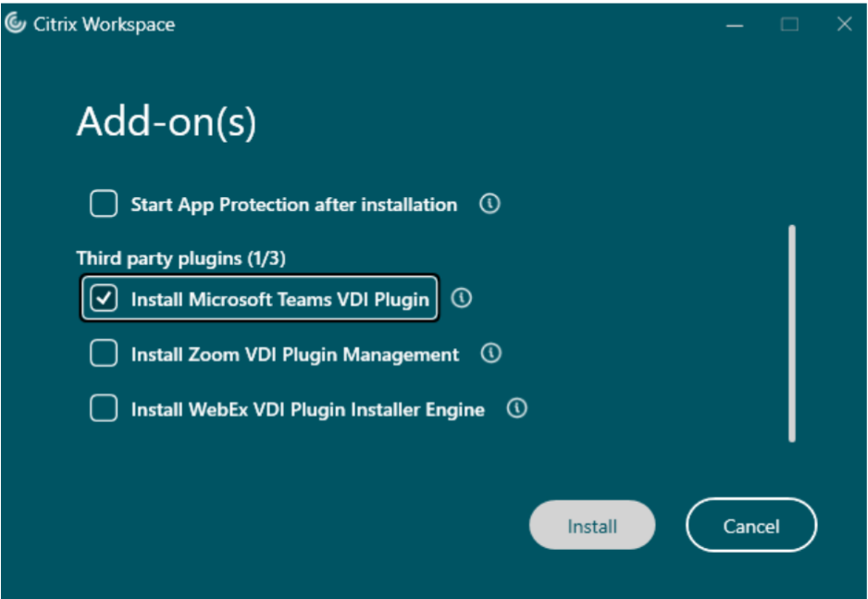Click the Citrix Workspace logo icon
The height and width of the screenshot is (599, 868).
point(16,24)
